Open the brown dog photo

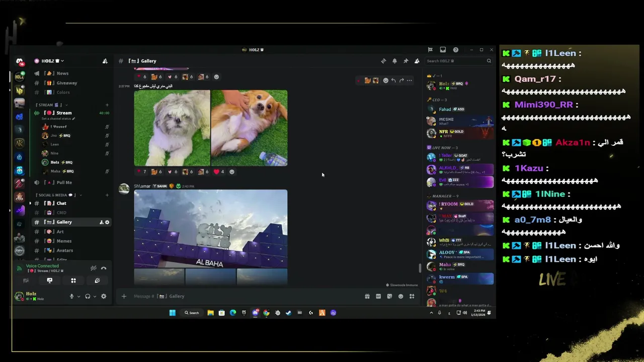tap(250, 128)
